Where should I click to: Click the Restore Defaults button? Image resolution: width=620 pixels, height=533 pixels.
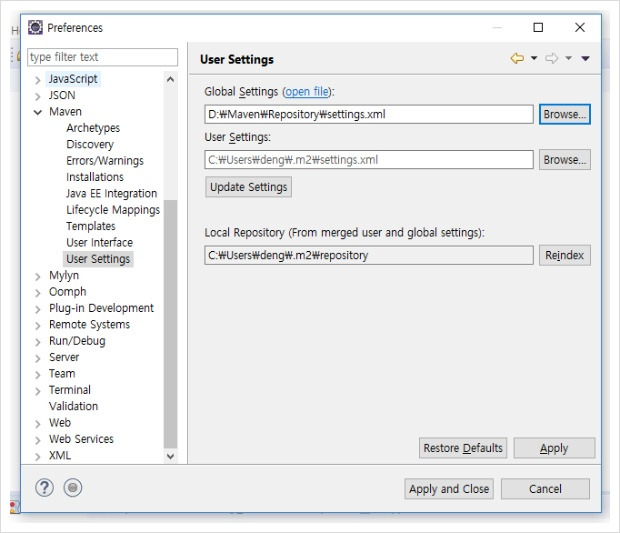coord(463,448)
